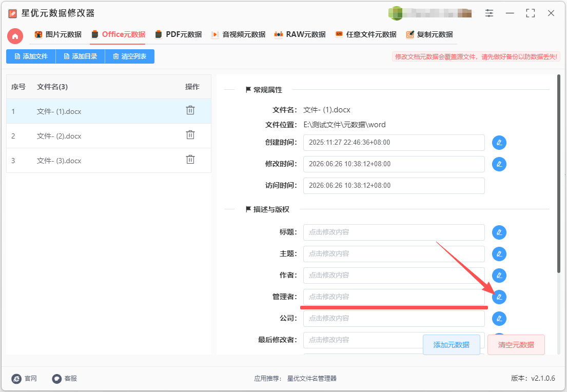Click the pencil icon beside 修改时间

499,164
